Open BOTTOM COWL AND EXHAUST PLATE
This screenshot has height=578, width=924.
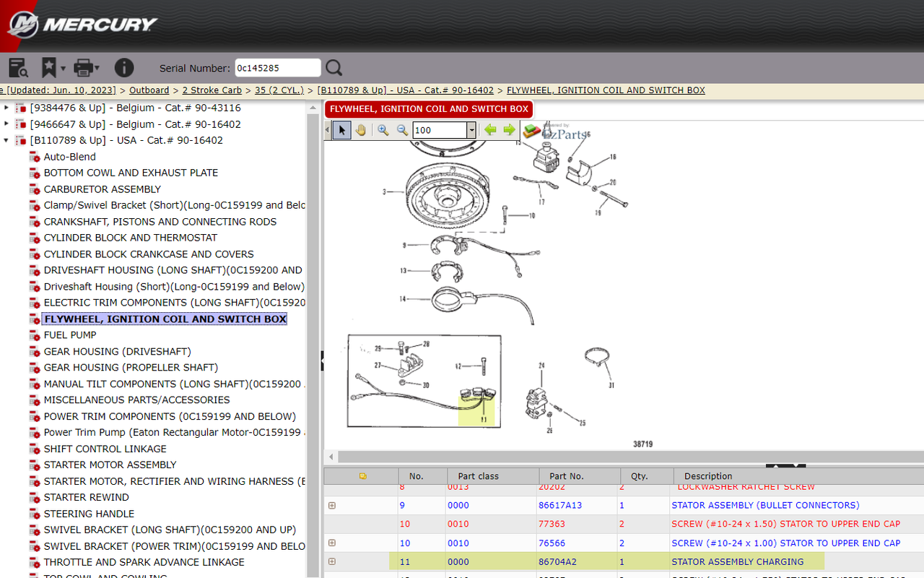pos(131,173)
